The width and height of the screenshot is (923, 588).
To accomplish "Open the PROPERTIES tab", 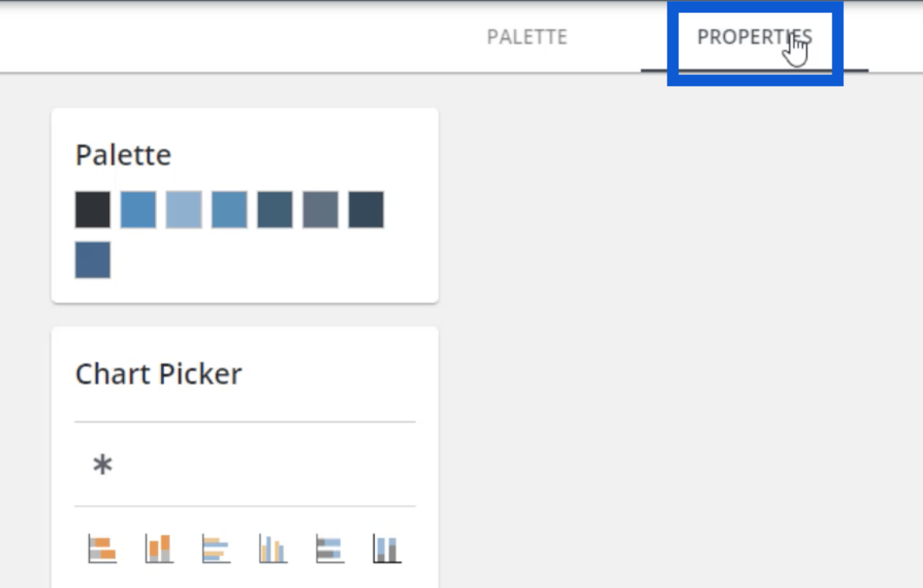I will click(x=755, y=37).
